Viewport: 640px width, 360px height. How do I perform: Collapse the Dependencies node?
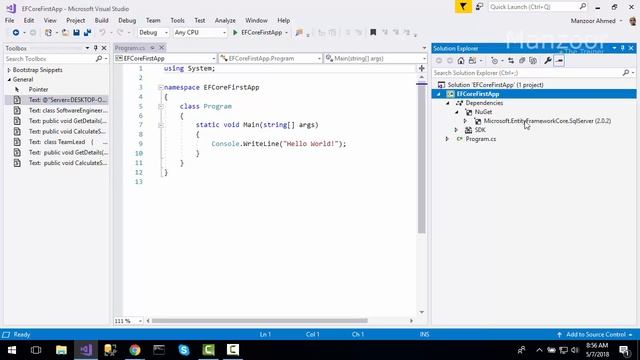448,103
